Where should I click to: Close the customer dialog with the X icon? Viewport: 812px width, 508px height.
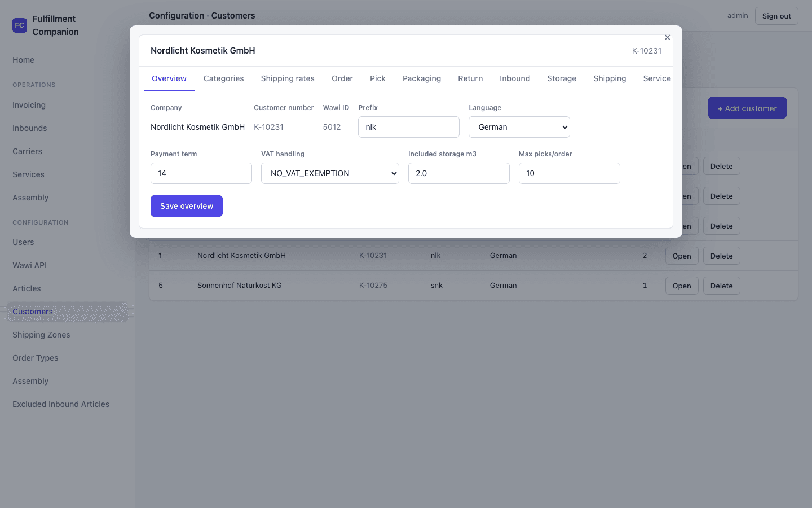pos(667,37)
